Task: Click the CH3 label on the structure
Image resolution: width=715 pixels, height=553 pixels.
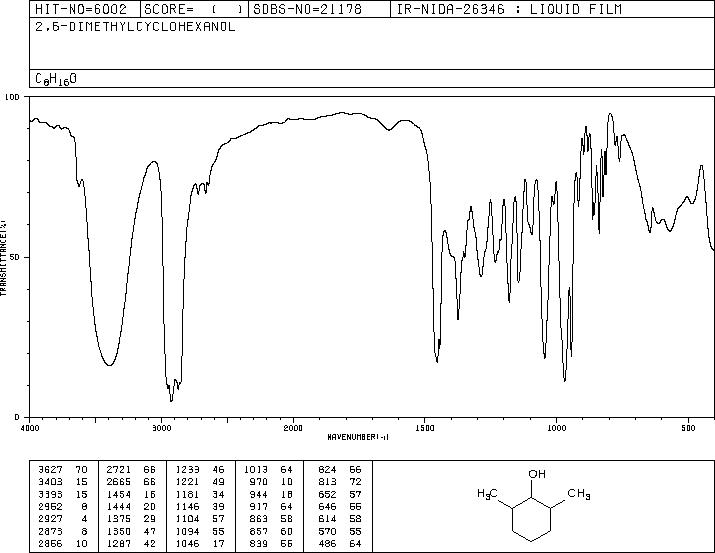Action: tap(579, 494)
